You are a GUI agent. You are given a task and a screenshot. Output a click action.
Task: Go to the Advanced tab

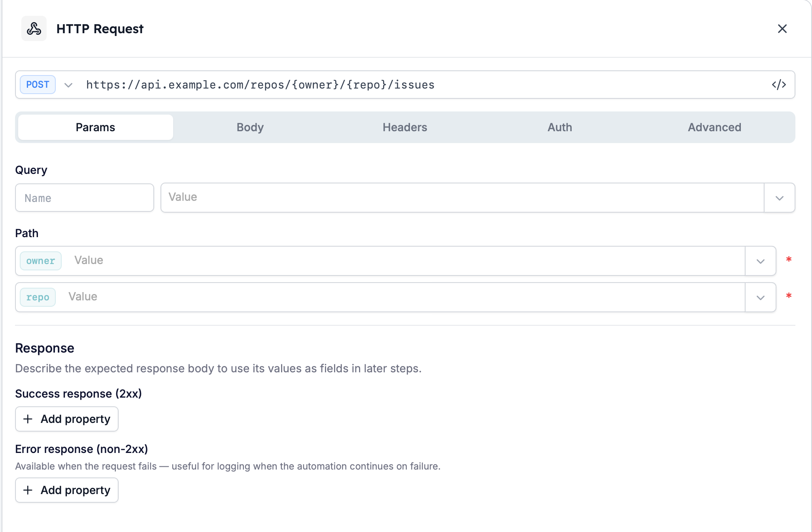pyautogui.click(x=714, y=127)
